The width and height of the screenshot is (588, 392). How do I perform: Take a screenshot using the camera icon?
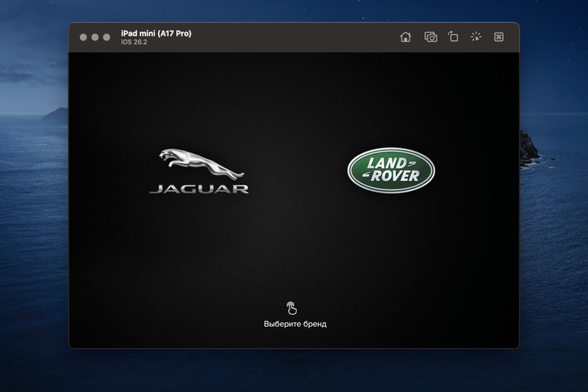430,37
